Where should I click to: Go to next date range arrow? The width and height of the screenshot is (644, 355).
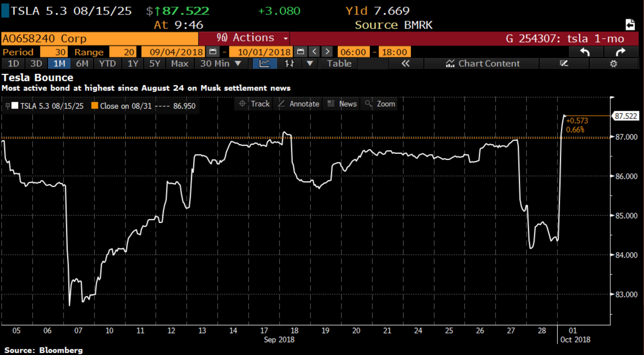click(x=327, y=52)
